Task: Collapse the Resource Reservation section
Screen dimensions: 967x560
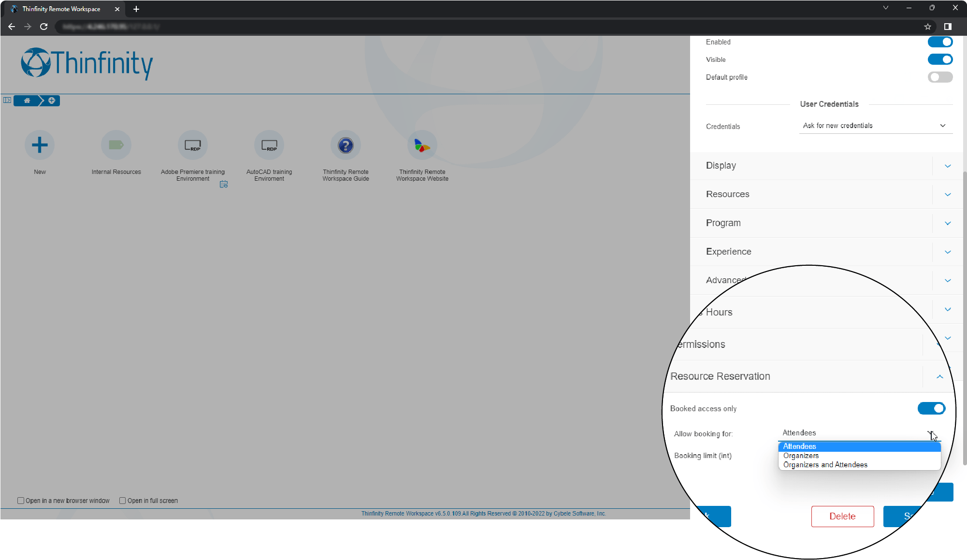Action: pos(939,376)
